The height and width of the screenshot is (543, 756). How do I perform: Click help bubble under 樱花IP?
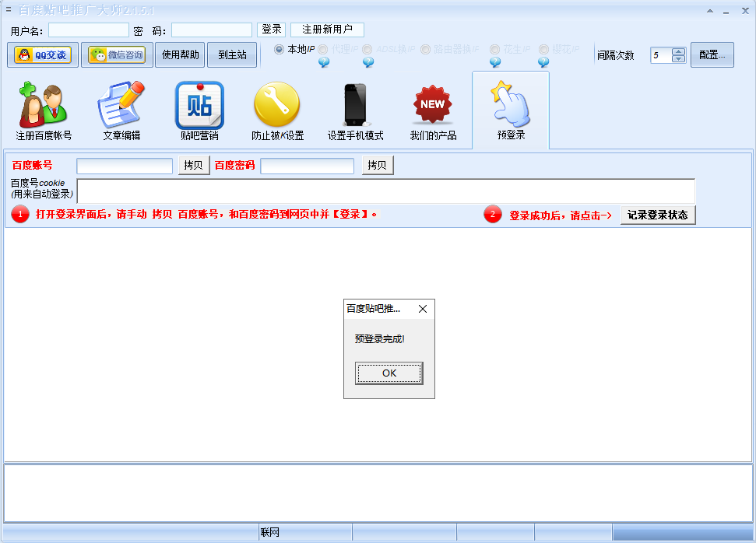[x=543, y=62]
